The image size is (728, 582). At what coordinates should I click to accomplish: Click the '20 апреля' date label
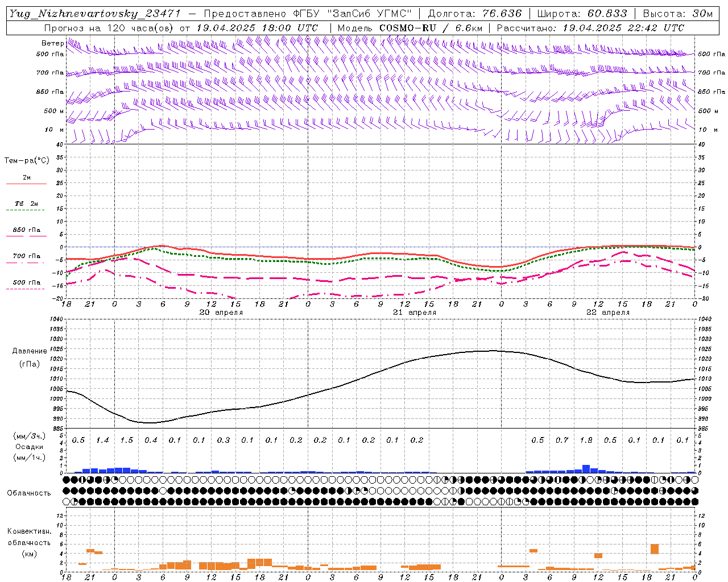221,313
